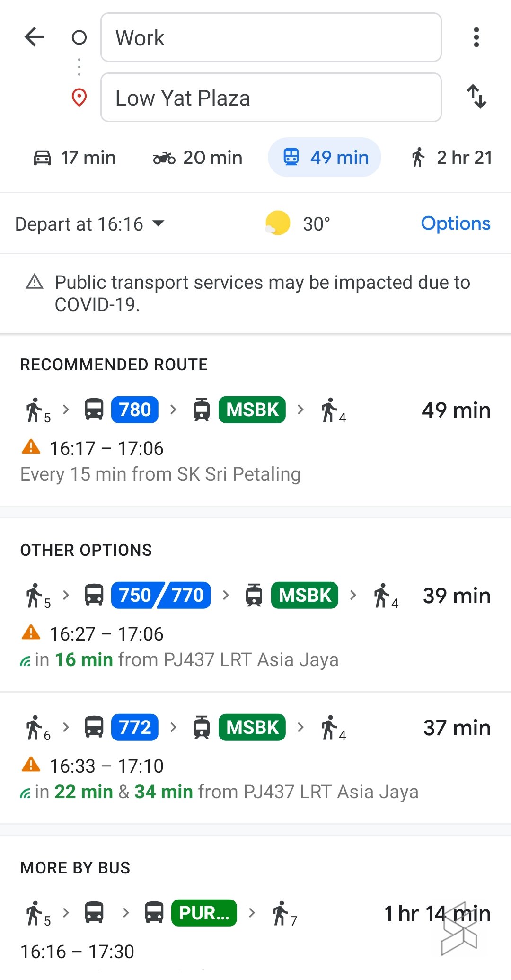
Task: Open the route Options link
Action: (x=456, y=223)
